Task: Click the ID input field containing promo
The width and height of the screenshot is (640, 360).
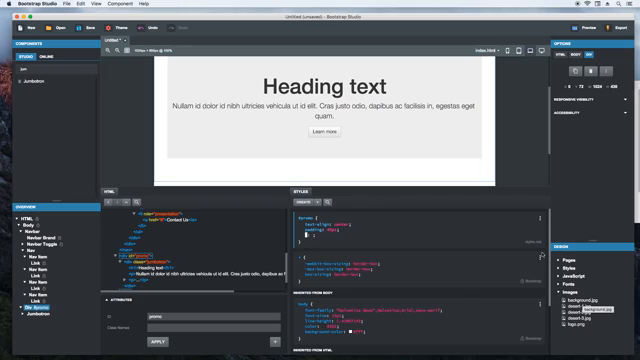Action: pos(214,316)
